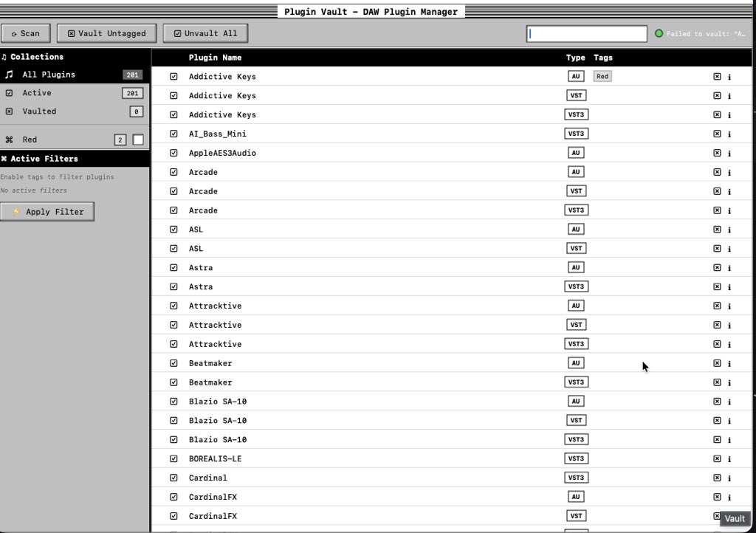The width and height of the screenshot is (756, 533).
Task: Toggle Cardinal VST3 checkbox
Action: [173, 478]
